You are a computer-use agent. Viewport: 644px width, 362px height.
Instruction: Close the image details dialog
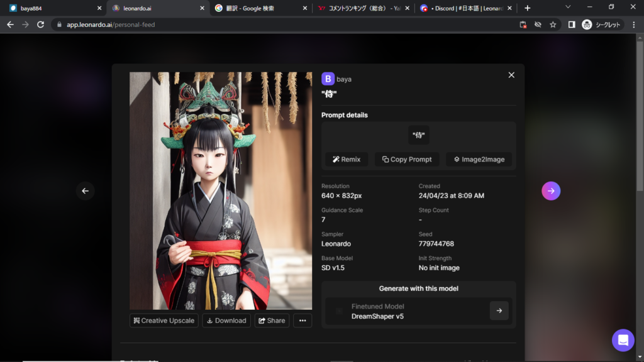tap(511, 75)
